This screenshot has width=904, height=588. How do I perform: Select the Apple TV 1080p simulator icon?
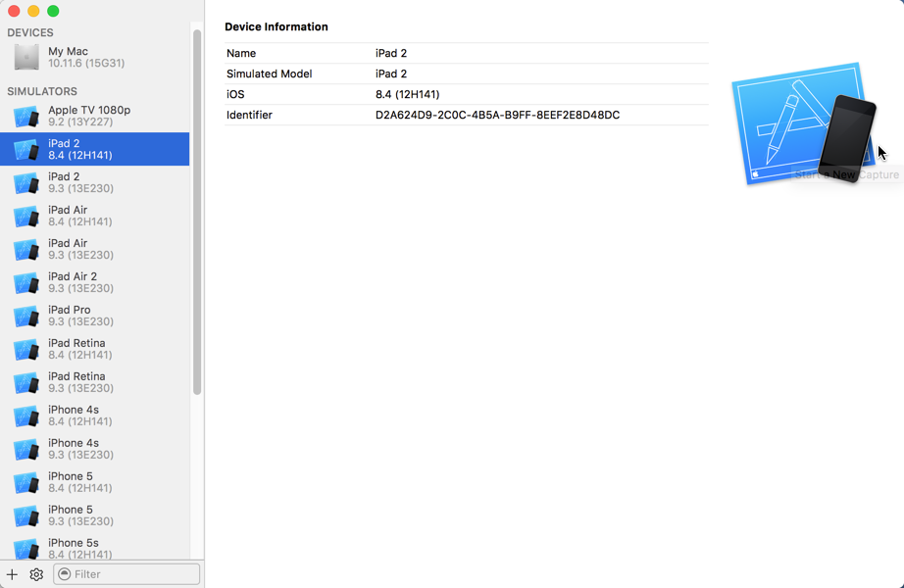click(25, 116)
